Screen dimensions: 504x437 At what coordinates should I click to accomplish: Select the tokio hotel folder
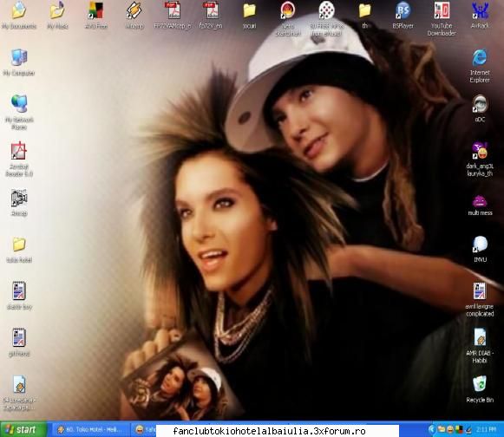19,250
